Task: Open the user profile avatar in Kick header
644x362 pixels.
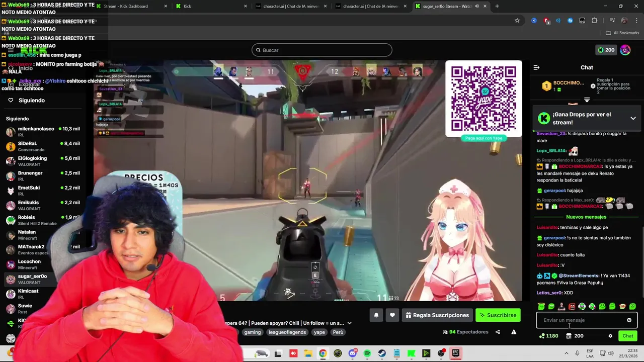Action: tap(625, 50)
